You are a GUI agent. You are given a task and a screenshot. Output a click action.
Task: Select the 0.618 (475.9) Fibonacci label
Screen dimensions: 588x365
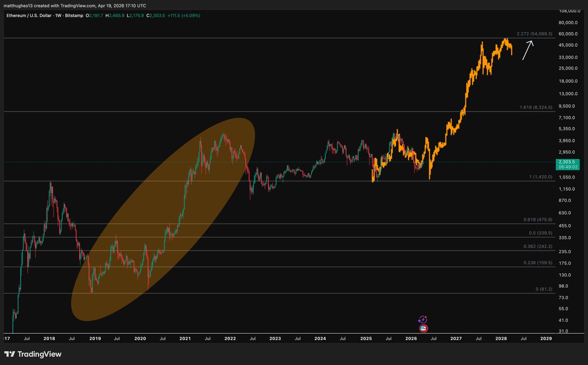point(537,220)
